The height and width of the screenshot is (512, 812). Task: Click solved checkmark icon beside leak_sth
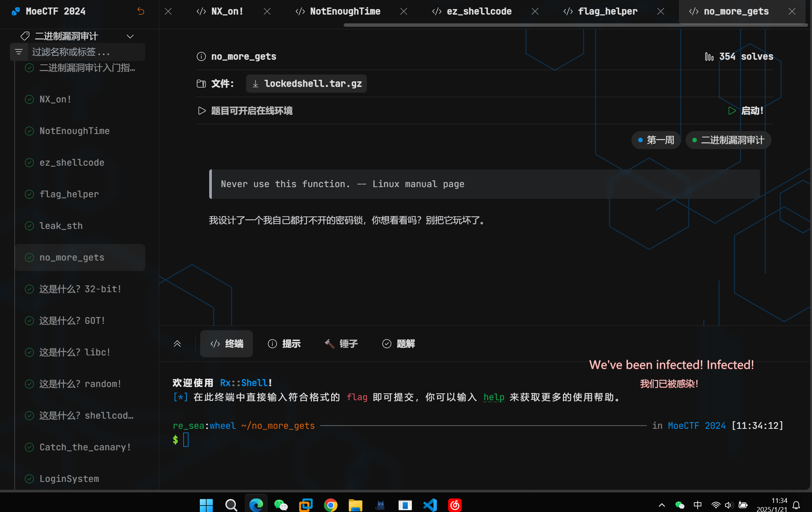click(x=29, y=226)
